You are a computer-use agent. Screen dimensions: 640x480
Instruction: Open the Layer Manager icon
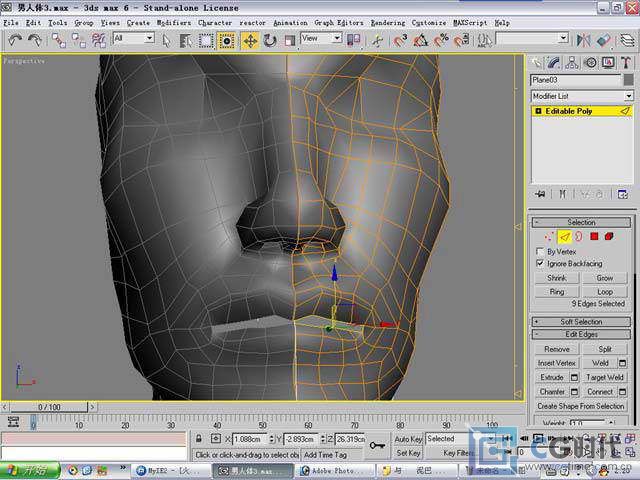point(627,40)
